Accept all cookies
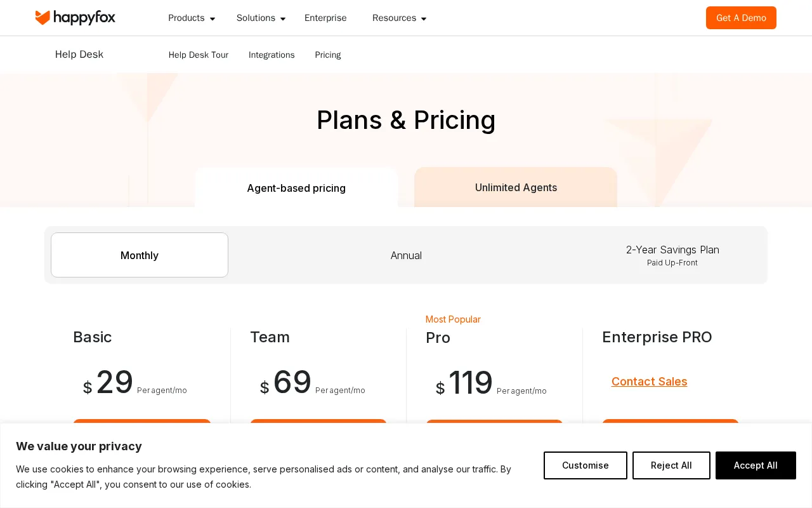Screen dimensions: 812x508 click(756, 465)
